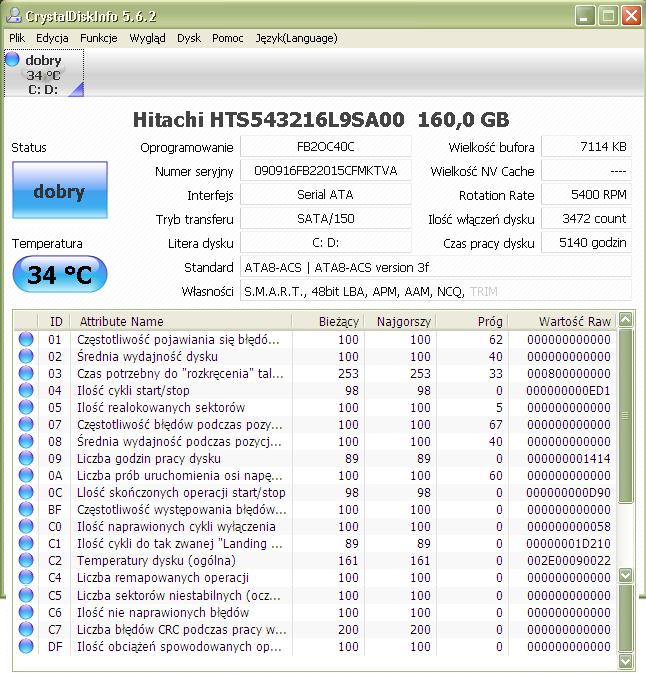Viewport: 646px width, 673px height.
Task: Click the 7114 KB buffer size field
Action: pos(587,147)
